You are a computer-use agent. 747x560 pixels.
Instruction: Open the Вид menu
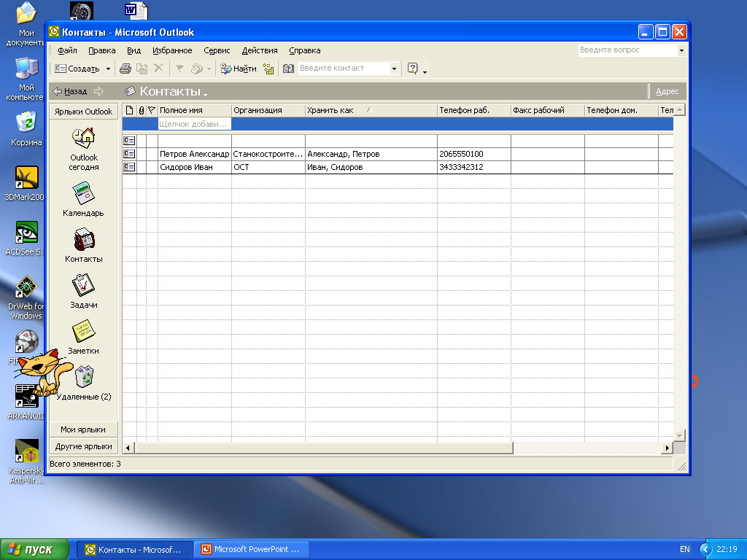(134, 50)
